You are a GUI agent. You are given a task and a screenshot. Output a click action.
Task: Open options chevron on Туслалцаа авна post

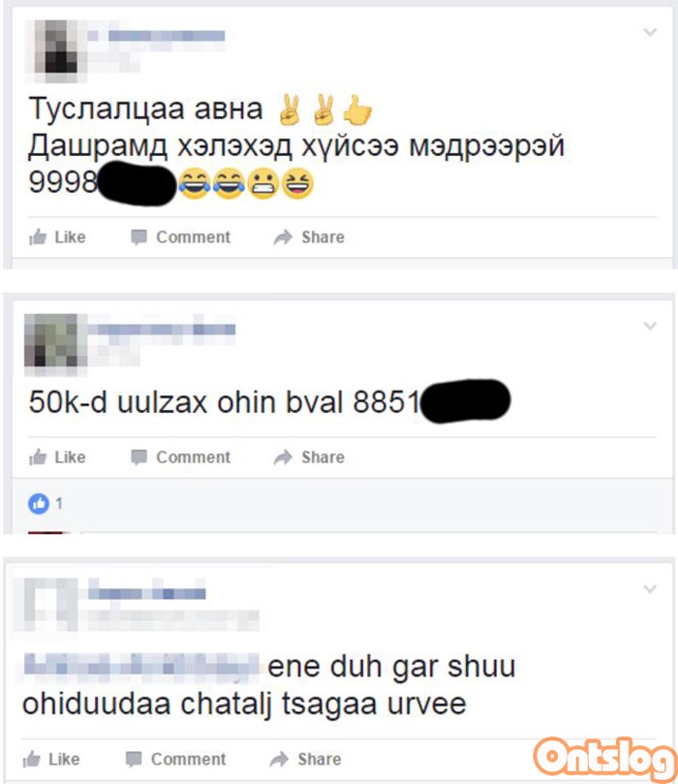click(x=650, y=33)
